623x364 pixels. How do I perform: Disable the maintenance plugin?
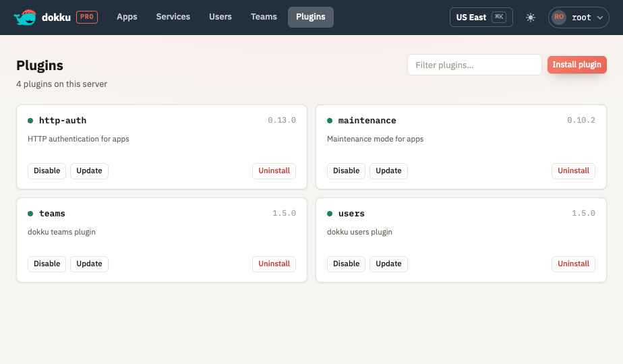346,171
